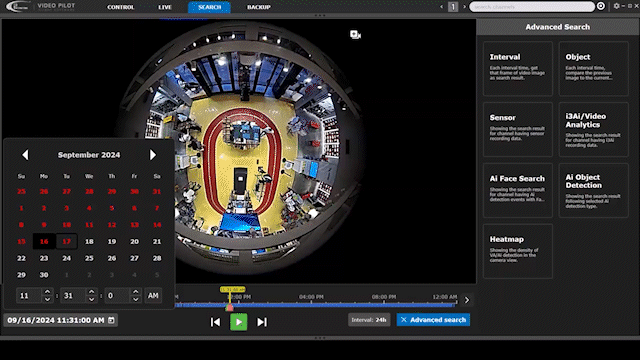Open the calendar icon in date field

pyautogui.click(x=111, y=320)
